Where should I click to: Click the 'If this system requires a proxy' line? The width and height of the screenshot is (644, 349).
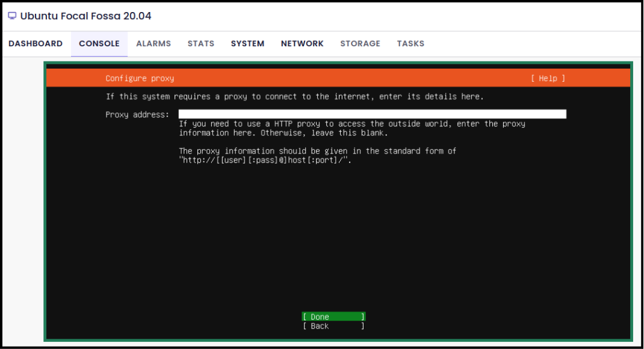[x=295, y=96]
